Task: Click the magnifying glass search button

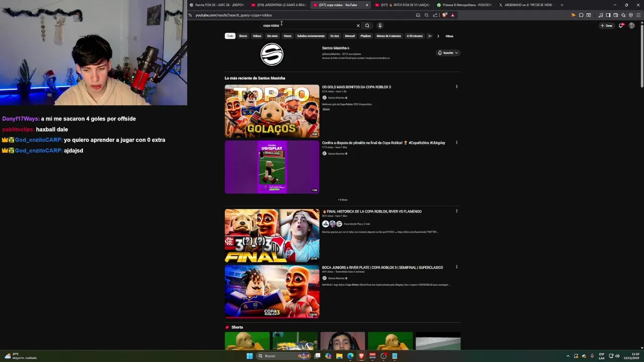Action: tap(367, 26)
